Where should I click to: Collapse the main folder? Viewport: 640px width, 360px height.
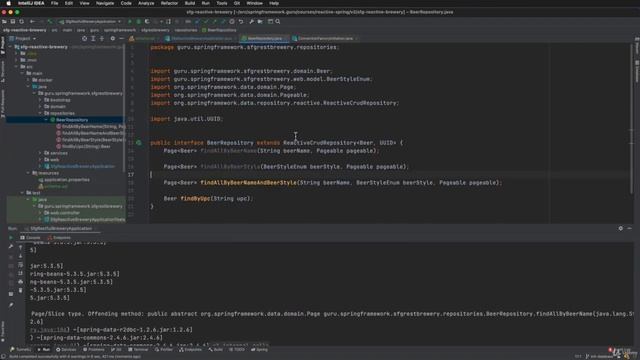[22, 73]
